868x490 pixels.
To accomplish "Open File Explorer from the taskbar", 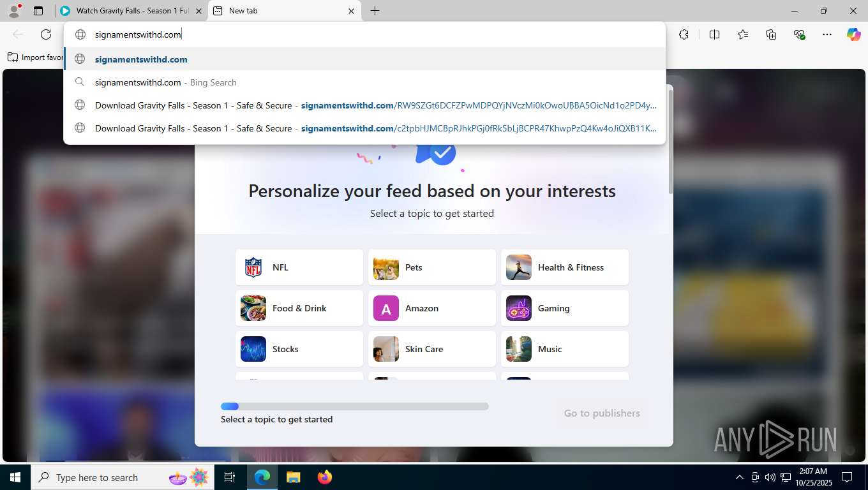I will click(x=293, y=477).
